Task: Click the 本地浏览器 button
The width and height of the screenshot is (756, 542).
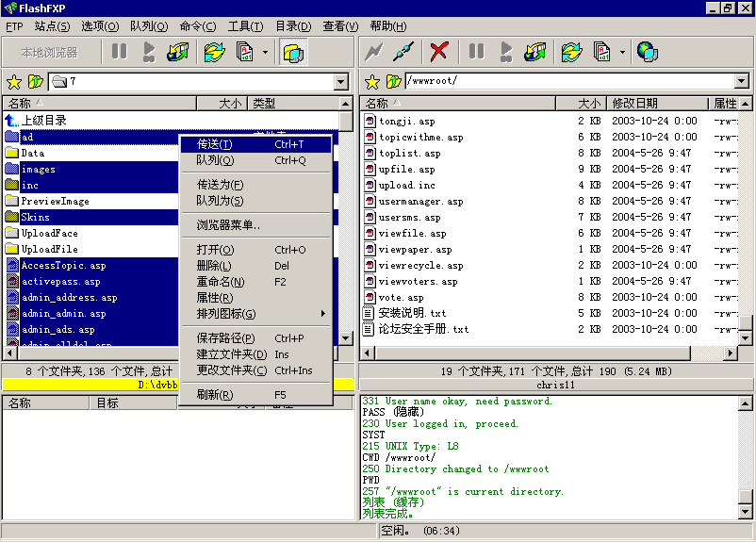Action: tap(49, 52)
